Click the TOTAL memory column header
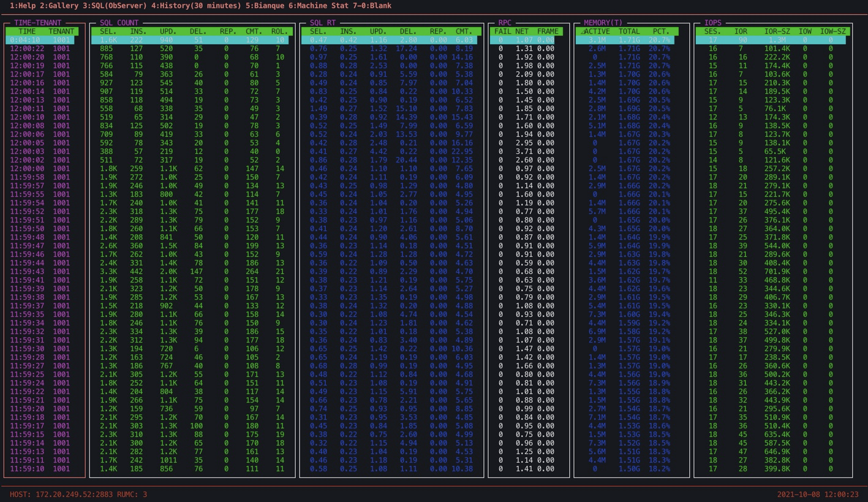Viewport: 868px width, 502px height. (x=629, y=31)
